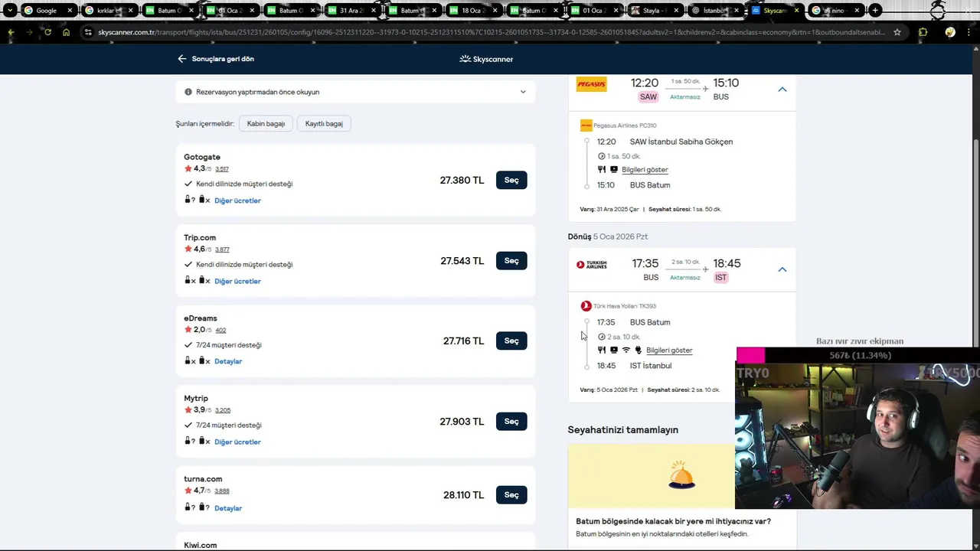
Task: Open Diğer ücretler for Gotogate
Action: pyautogui.click(x=237, y=201)
